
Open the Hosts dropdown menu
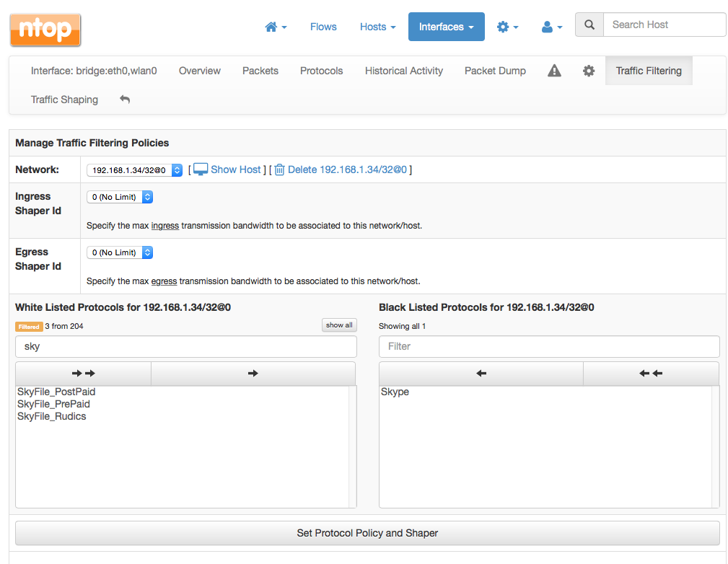377,27
